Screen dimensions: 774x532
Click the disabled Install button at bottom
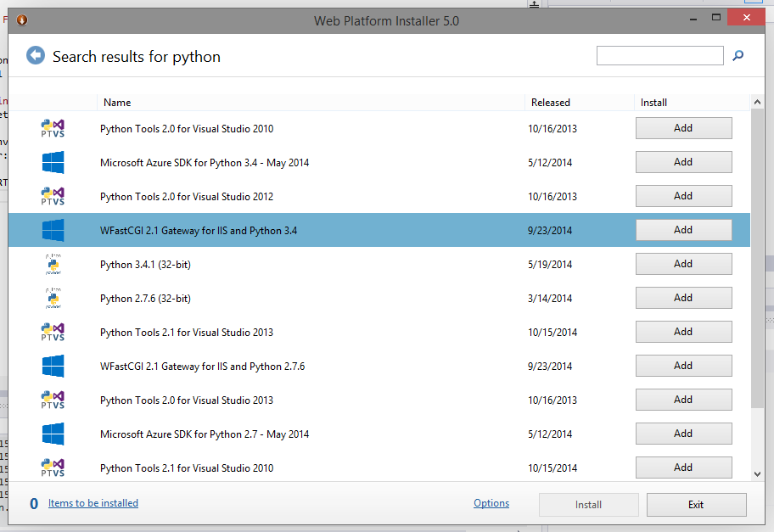tap(588, 505)
